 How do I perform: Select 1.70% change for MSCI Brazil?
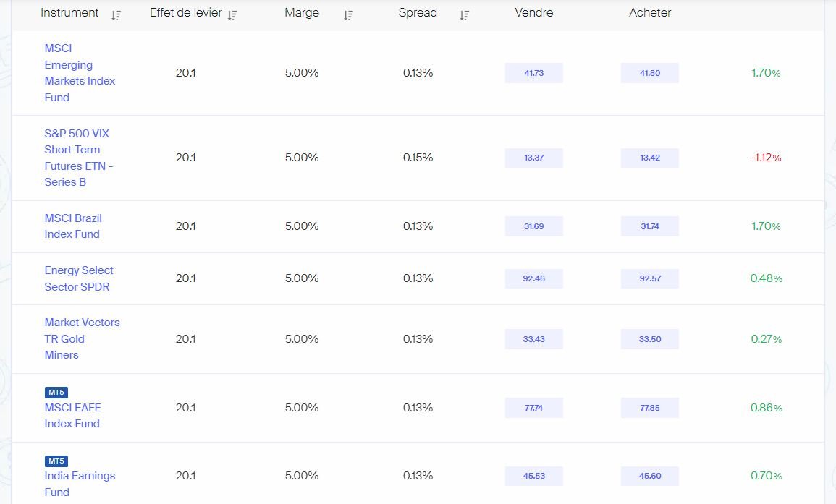point(767,226)
